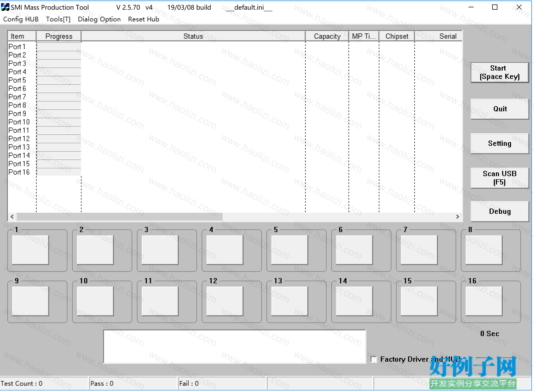Click the 0 Sec timer label
This screenshot has height=392, width=534.
click(x=490, y=333)
